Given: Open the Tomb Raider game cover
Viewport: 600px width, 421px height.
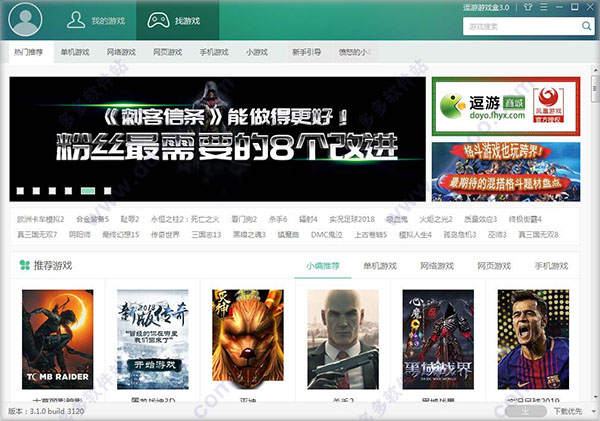Looking at the screenshot, I should click(x=57, y=339).
